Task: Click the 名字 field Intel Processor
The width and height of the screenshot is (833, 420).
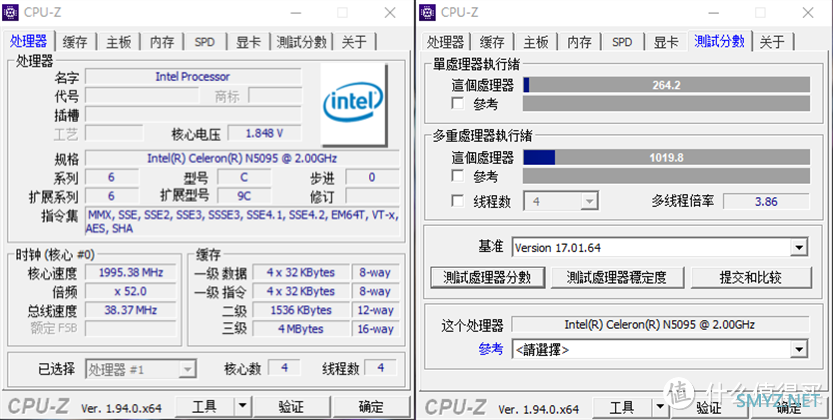Action: (193, 77)
